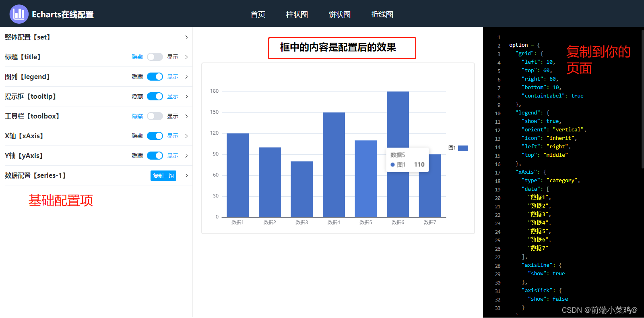The height and width of the screenshot is (318, 644).
Task: Click 显示 label in the X轴 row
Action: point(173,136)
